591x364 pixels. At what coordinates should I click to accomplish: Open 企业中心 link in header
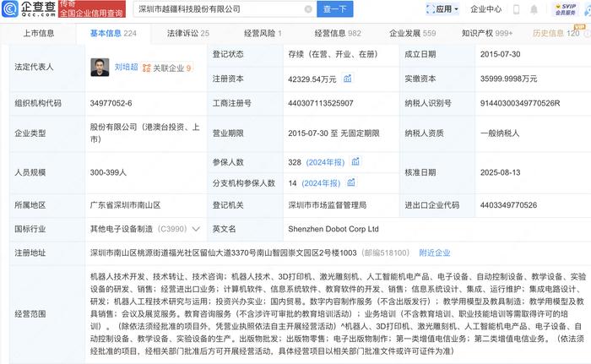[x=485, y=9]
